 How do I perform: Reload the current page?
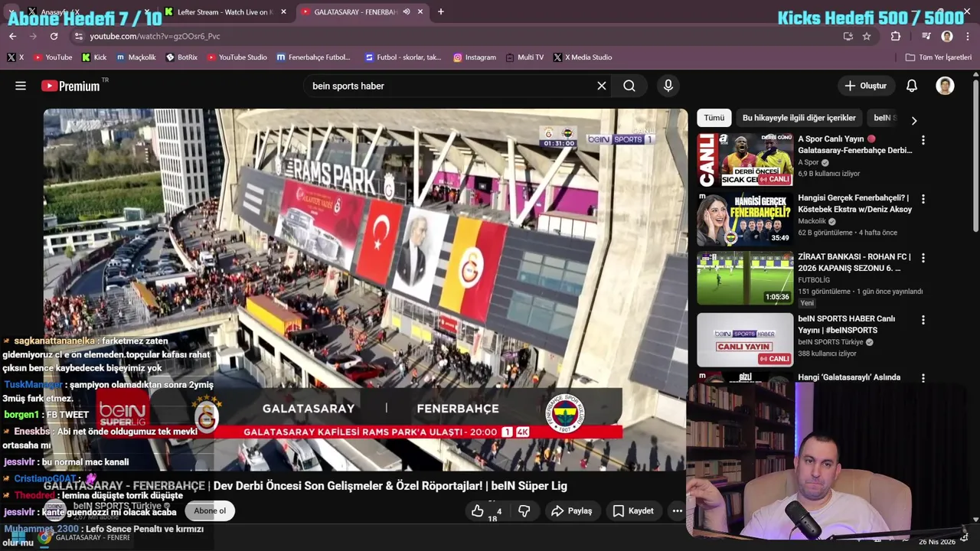click(54, 36)
